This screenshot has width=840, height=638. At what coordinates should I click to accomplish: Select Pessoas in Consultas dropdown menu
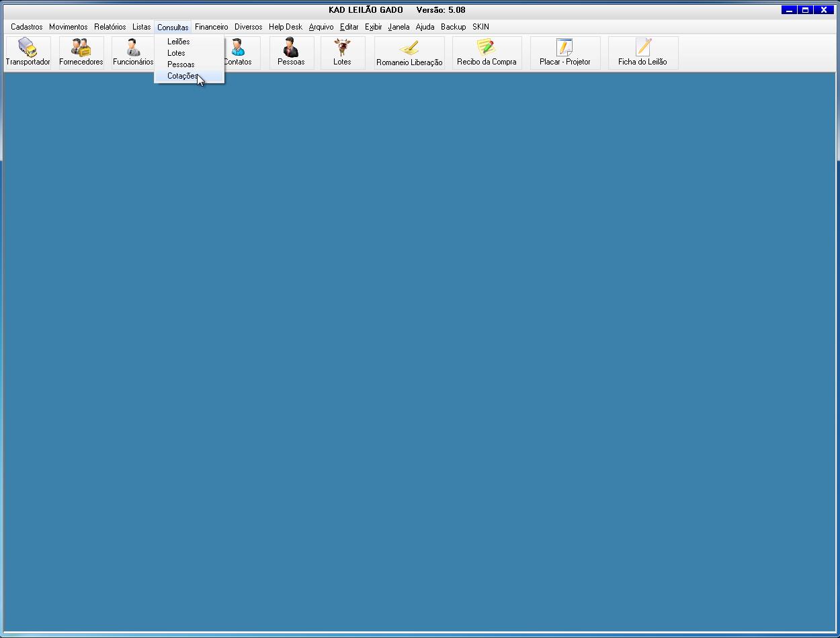(x=190, y=64)
